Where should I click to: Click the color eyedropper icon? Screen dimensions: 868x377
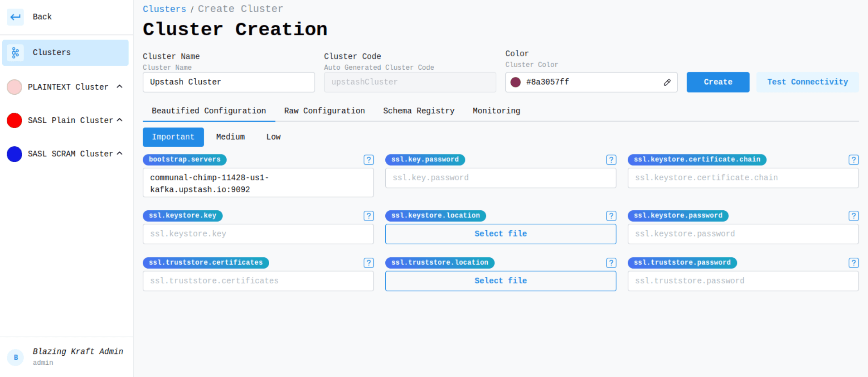[667, 82]
